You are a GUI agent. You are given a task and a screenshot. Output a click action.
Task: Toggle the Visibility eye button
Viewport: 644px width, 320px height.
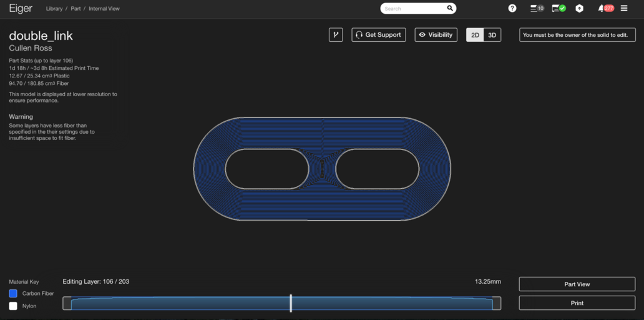436,35
